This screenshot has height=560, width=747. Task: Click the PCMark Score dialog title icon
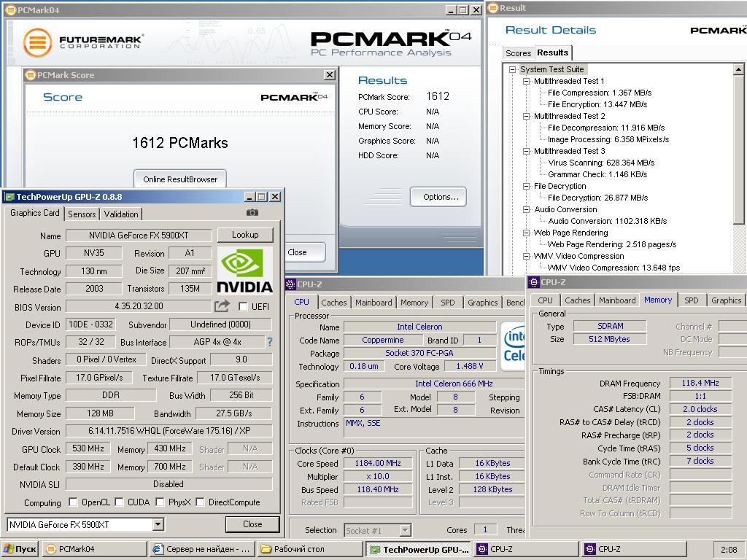pos(31,75)
